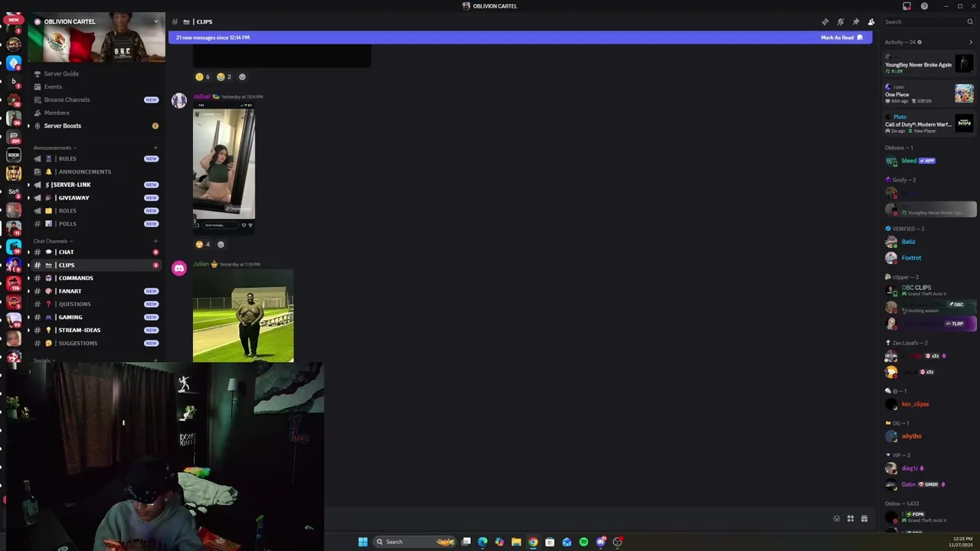Open the RULES channel
The height and width of the screenshot is (551, 980).
[x=96, y=158]
